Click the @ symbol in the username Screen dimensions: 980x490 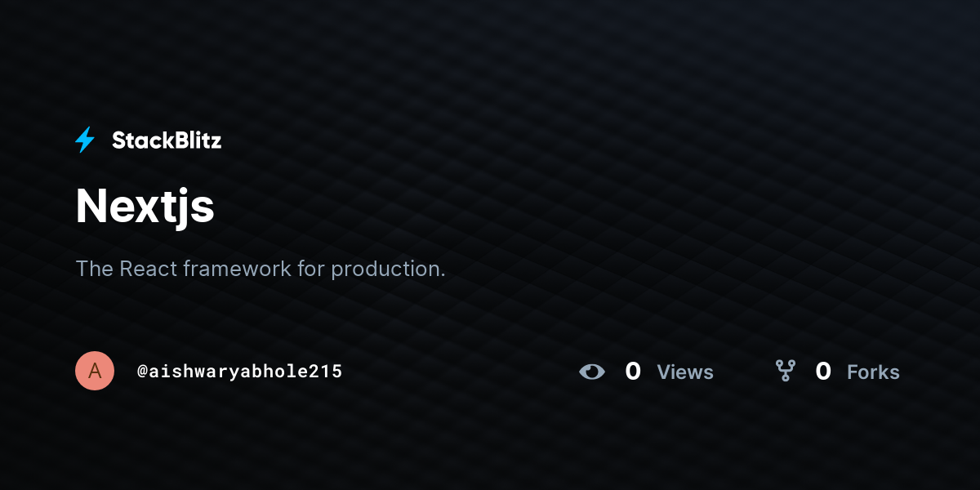[142, 372]
